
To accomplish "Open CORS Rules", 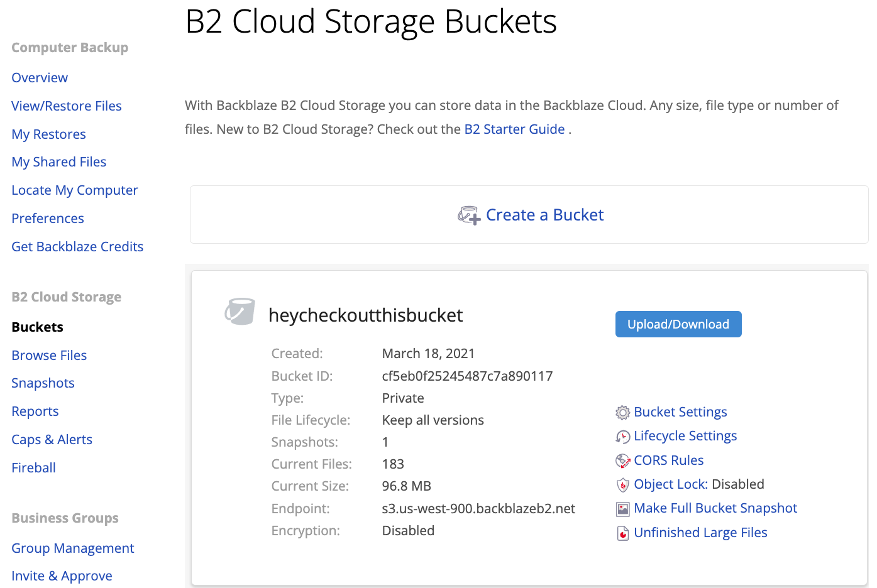I will (669, 460).
